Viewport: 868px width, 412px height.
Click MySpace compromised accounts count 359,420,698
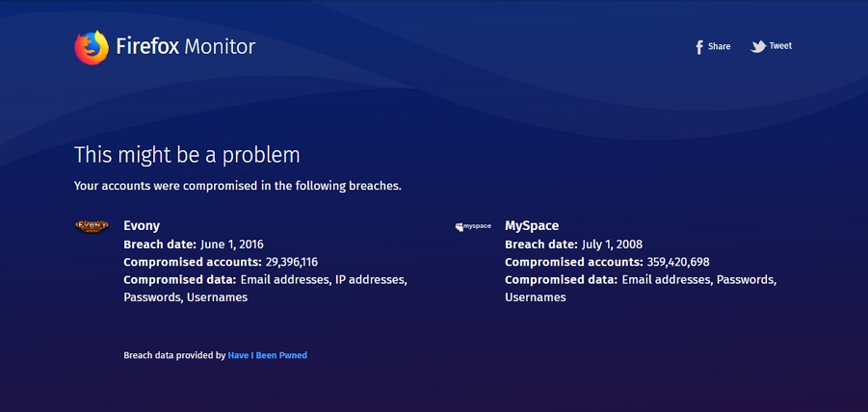[678, 262]
